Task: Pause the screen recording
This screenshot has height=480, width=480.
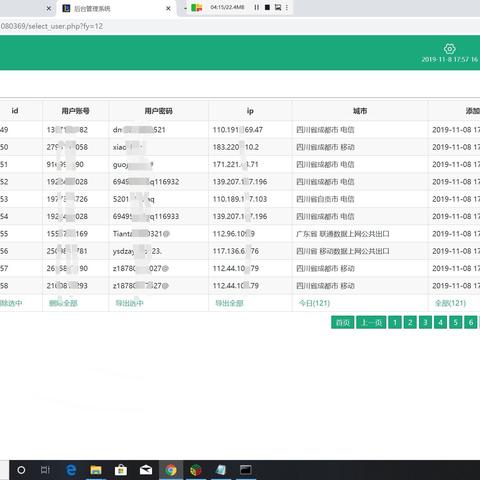Action: [x=256, y=7]
